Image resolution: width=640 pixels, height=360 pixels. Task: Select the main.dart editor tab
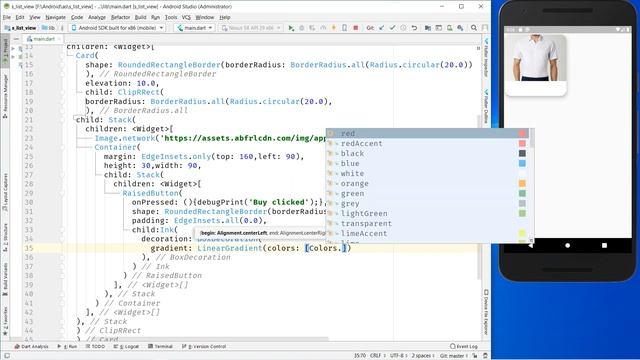(44, 39)
